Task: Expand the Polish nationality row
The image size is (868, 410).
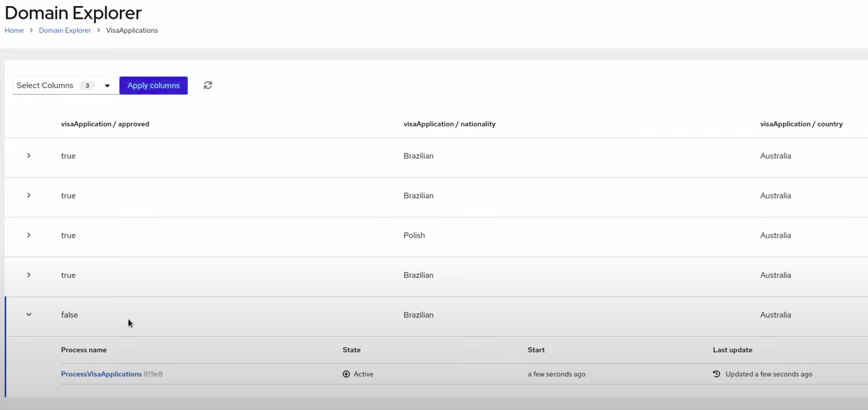Action: tap(28, 236)
